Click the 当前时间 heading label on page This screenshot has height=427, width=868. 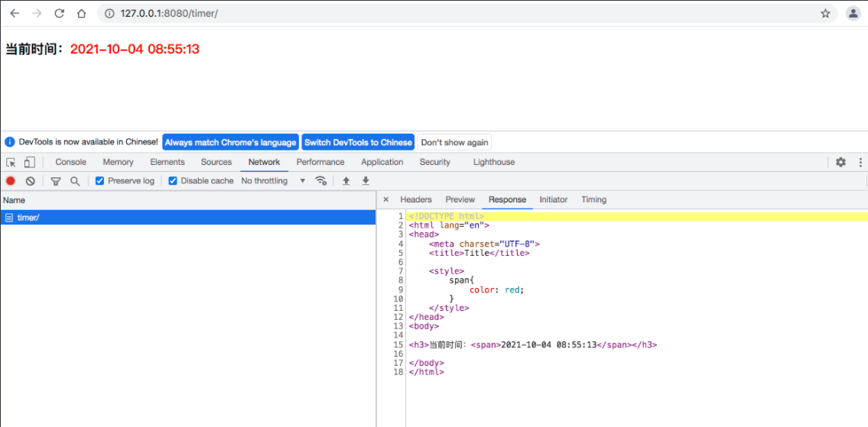coord(35,49)
